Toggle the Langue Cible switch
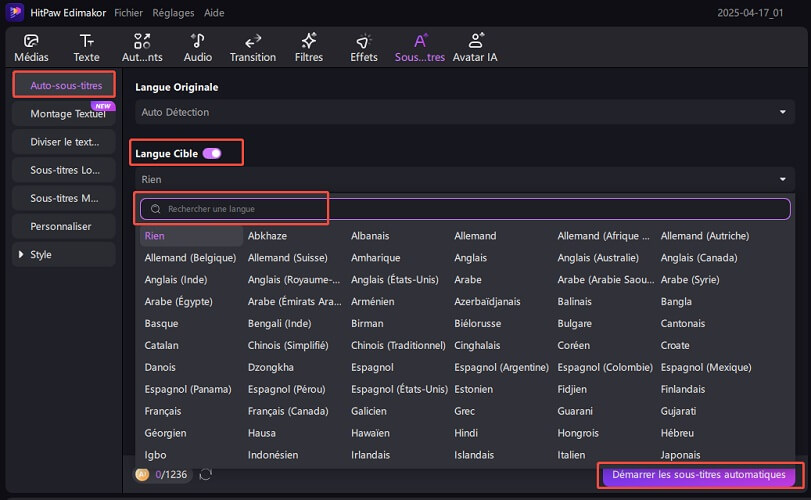Screen dimensions: 811x500 pyautogui.click(x=212, y=153)
